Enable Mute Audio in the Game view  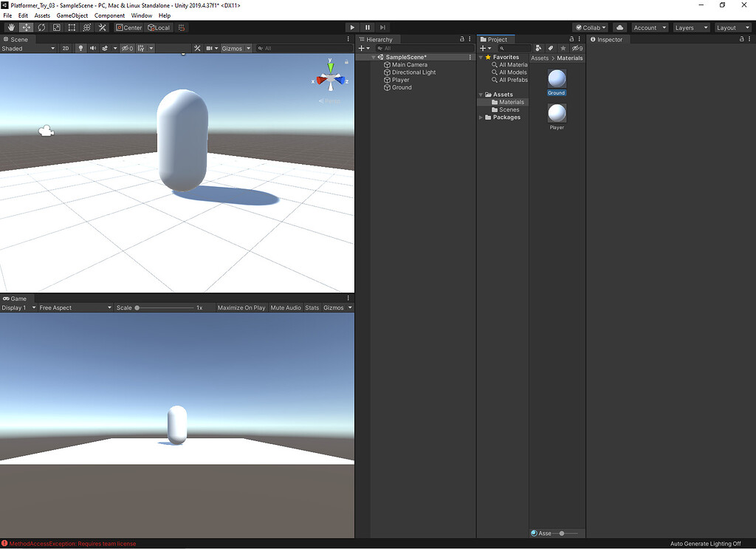[x=286, y=307]
